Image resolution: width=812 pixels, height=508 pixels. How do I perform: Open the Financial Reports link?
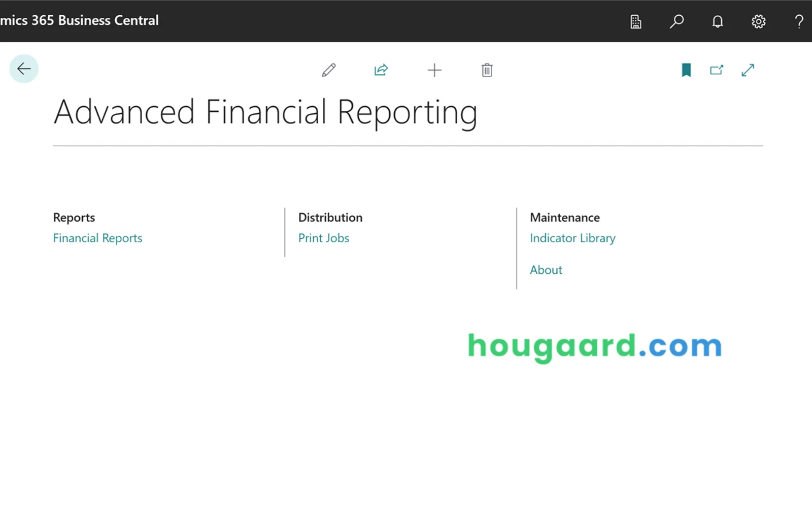(97, 238)
